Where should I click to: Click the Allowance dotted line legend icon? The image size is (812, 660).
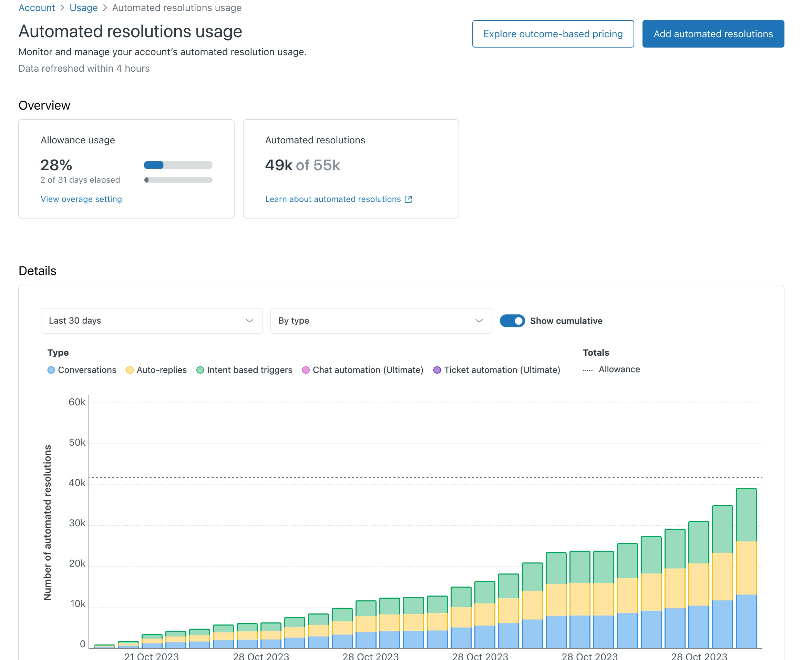[x=587, y=370]
